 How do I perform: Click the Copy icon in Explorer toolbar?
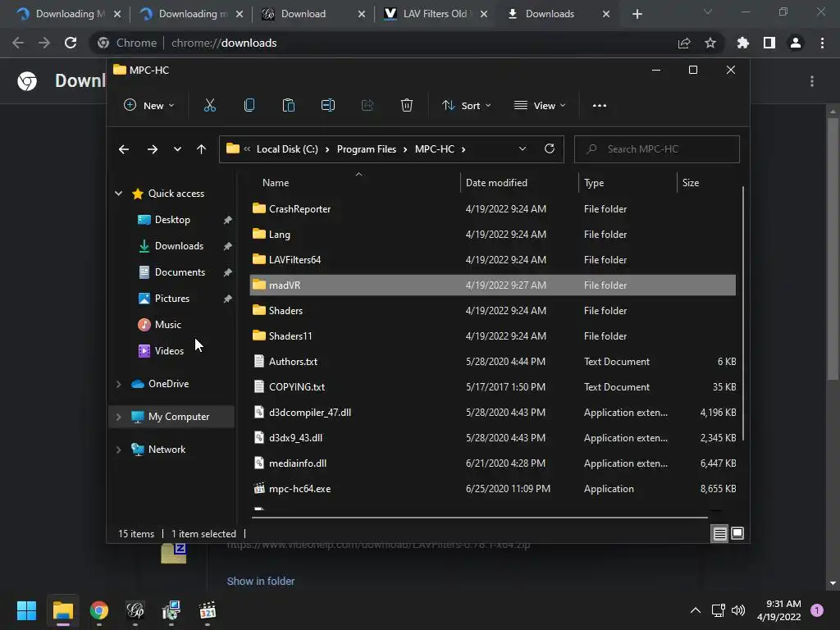point(249,106)
